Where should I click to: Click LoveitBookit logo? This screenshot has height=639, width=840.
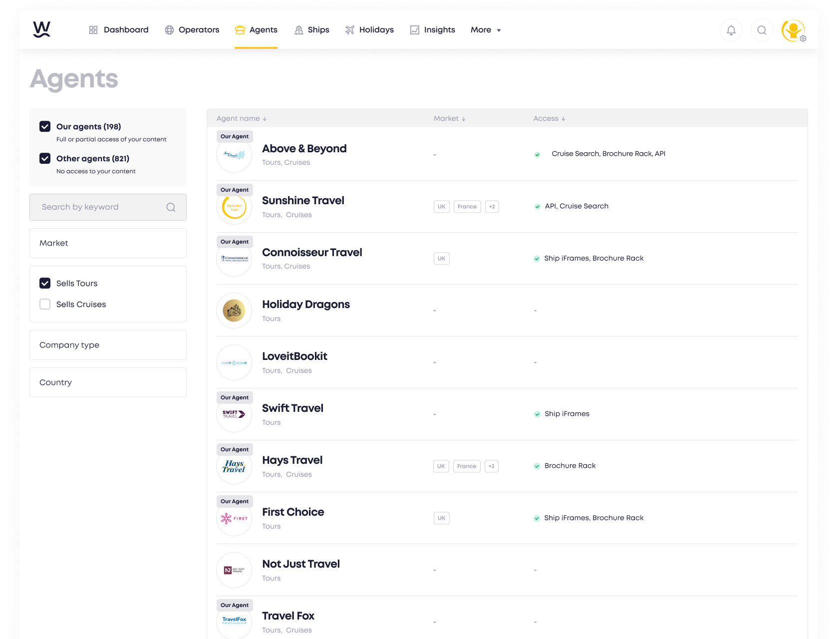(x=234, y=362)
